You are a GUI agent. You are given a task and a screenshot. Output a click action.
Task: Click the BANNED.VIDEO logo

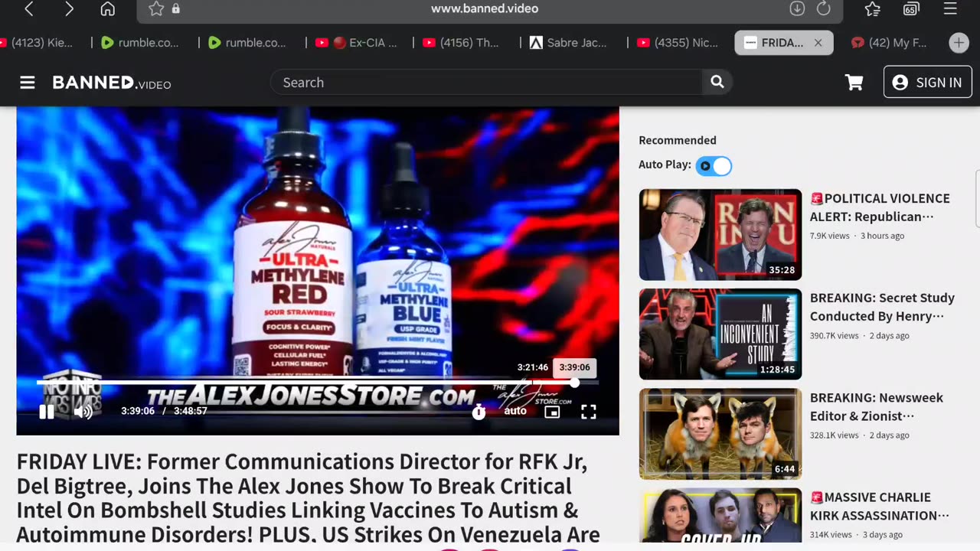click(x=112, y=83)
